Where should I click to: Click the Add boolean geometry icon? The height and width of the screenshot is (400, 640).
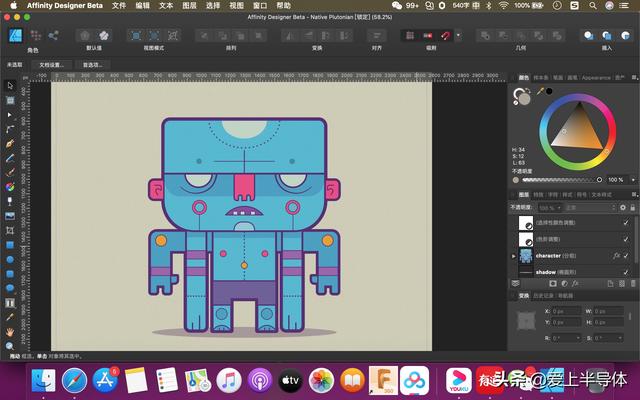point(485,36)
